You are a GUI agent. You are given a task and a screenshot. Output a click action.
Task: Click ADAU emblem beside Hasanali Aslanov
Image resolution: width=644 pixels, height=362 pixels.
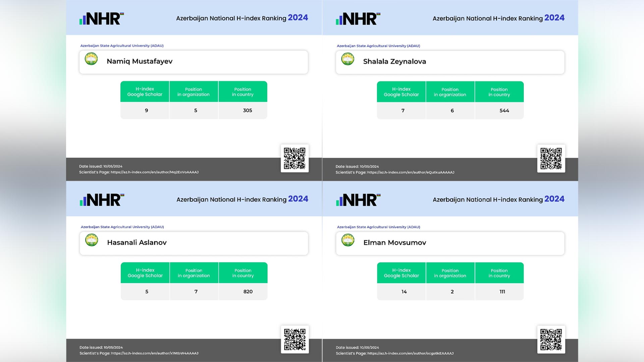92,240
